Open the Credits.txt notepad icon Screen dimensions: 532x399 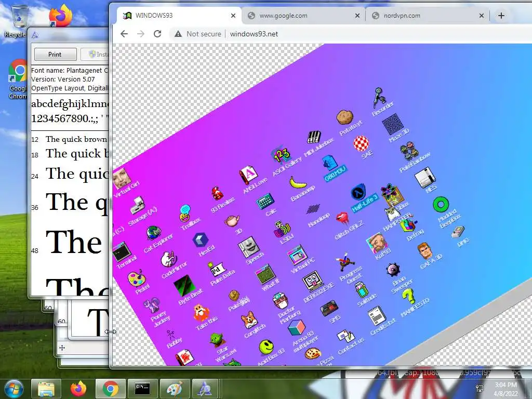[x=377, y=316]
